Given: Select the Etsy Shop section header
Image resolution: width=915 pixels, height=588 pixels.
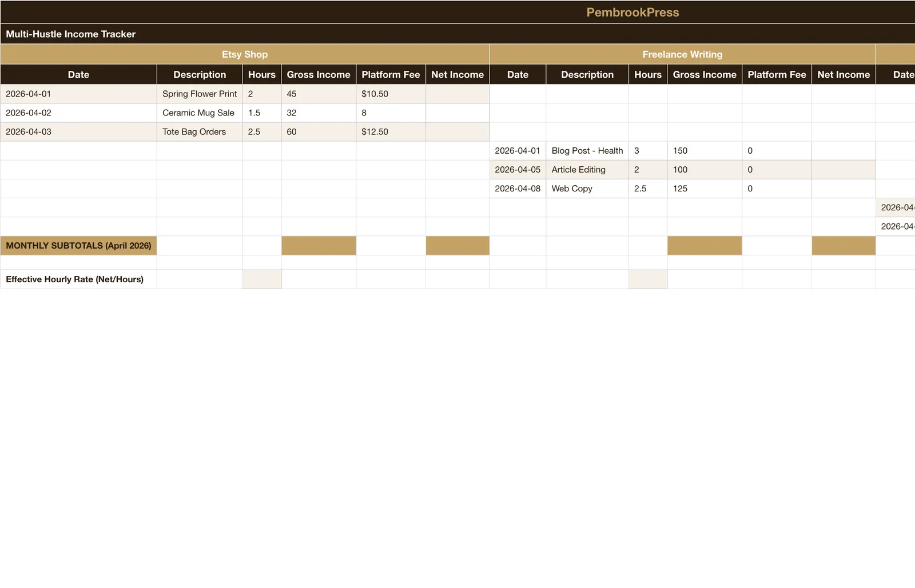Looking at the screenshot, I should tap(245, 54).
